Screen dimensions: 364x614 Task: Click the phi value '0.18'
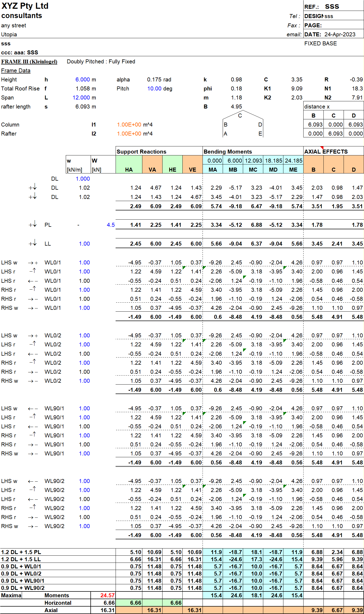236,89
